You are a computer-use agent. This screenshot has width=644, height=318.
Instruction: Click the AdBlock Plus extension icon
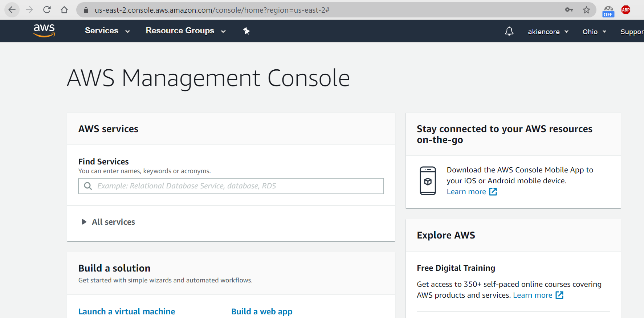point(625,10)
